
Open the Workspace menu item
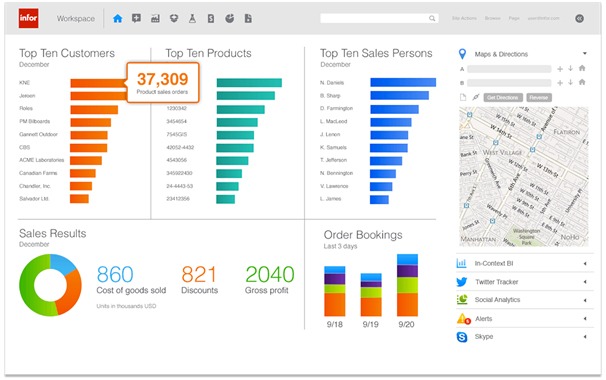click(x=76, y=19)
